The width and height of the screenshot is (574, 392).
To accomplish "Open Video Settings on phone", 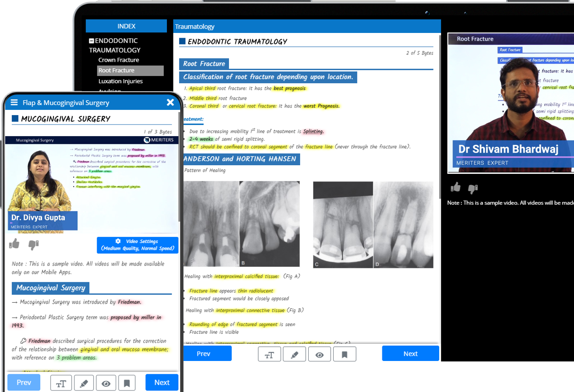I will pyautogui.click(x=138, y=245).
